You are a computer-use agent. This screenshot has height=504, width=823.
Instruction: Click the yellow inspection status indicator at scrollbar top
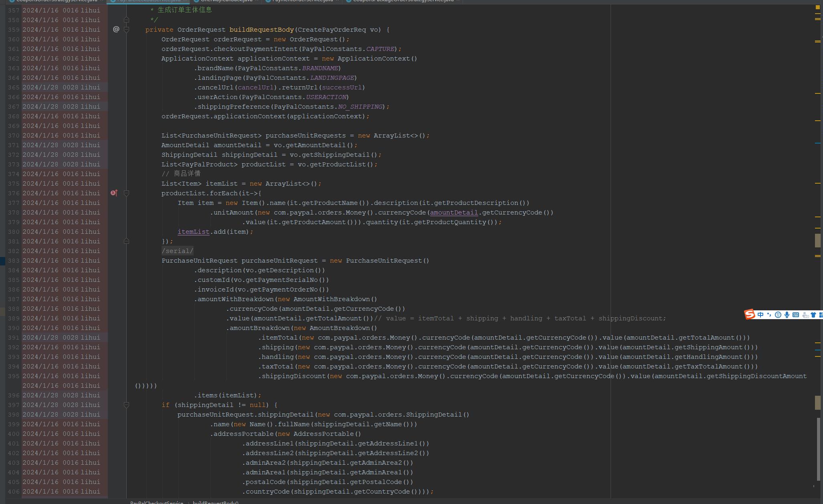click(x=818, y=7)
